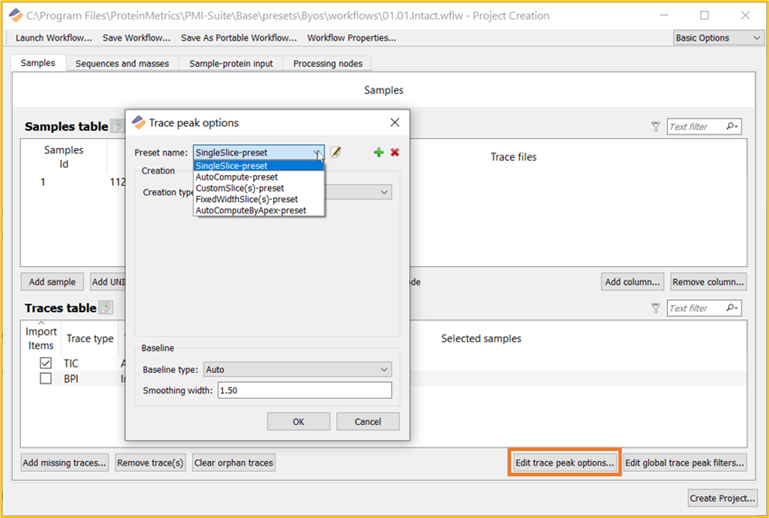Edit the preset name with pencil icon
The image size is (769, 518).
coord(335,153)
